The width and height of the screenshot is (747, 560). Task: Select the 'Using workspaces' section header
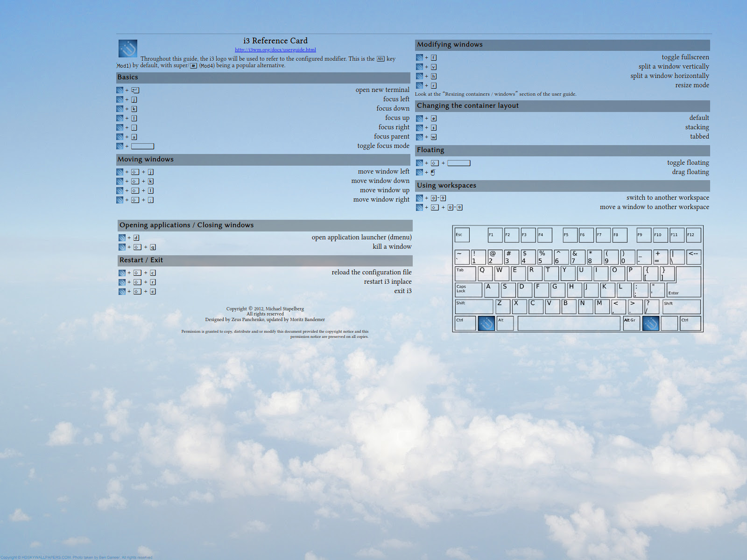click(x=446, y=186)
